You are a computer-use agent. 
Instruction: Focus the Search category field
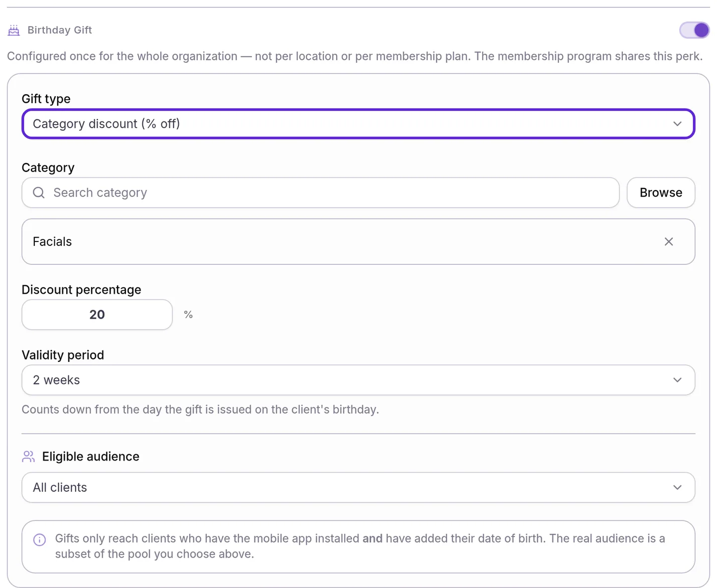click(321, 193)
